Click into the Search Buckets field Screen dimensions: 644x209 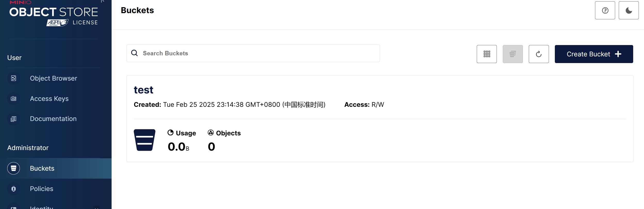[x=258, y=53]
